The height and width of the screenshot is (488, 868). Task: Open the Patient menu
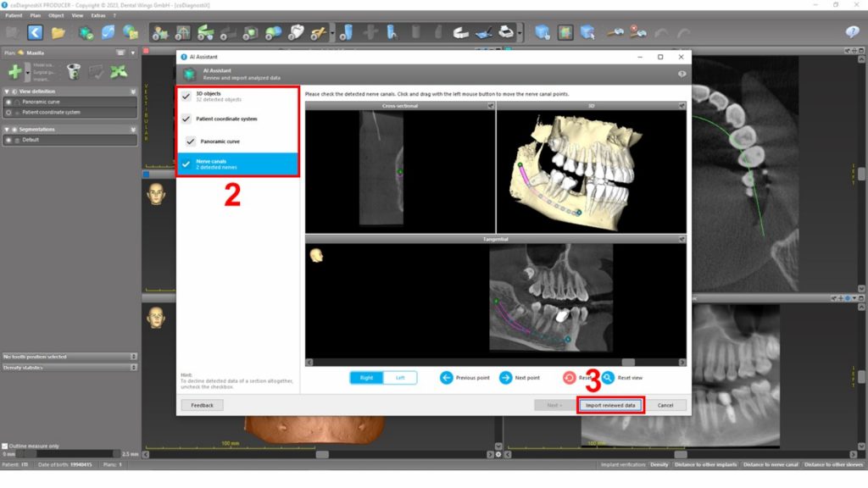[x=14, y=15]
